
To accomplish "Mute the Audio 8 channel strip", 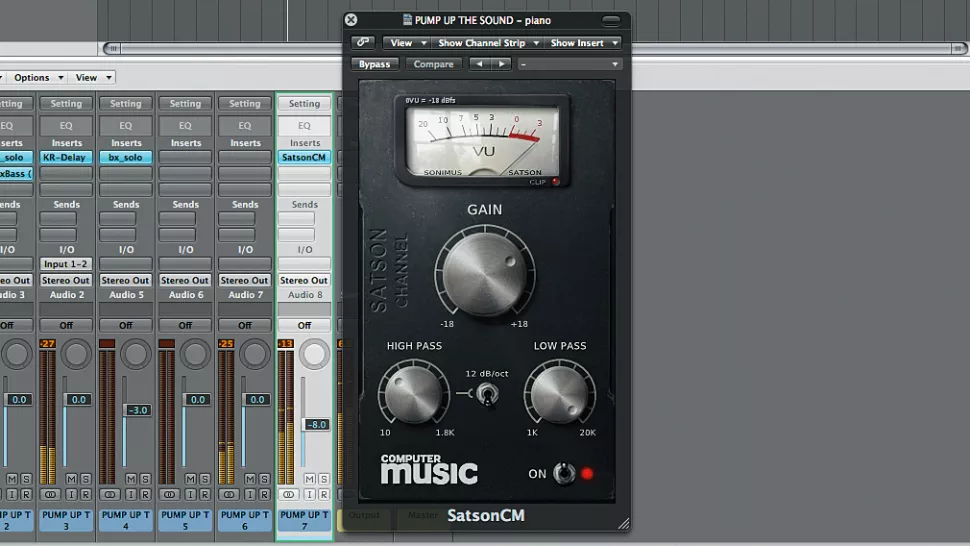I will pyautogui.click(x=310, y=480).
